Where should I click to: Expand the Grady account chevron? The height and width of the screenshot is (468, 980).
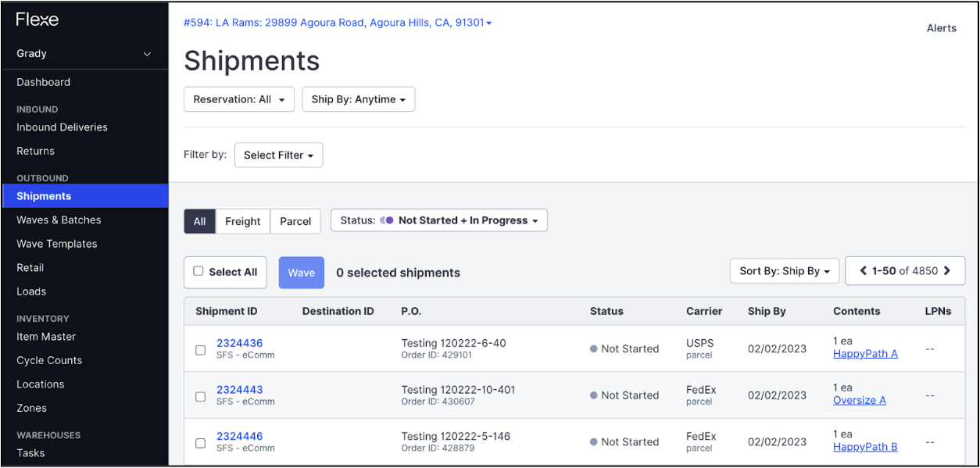point(147,54)
